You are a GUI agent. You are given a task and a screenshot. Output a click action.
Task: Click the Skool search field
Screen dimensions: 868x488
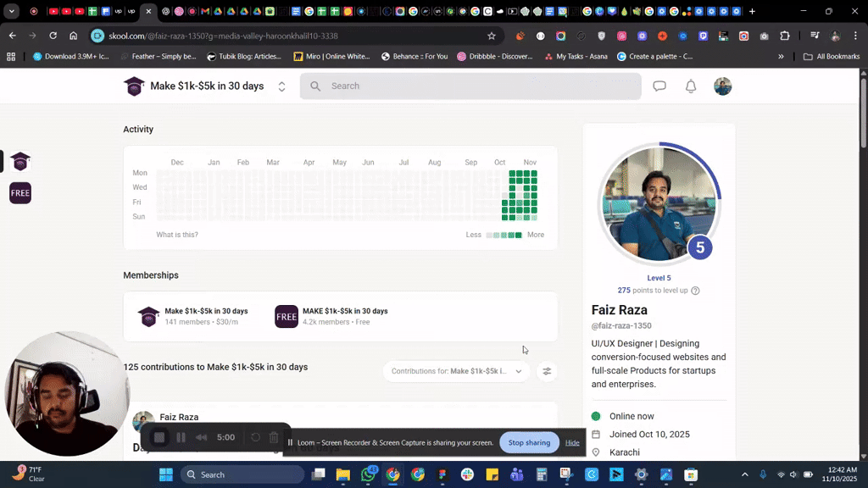pyautogui.click(x=470, y=86)
